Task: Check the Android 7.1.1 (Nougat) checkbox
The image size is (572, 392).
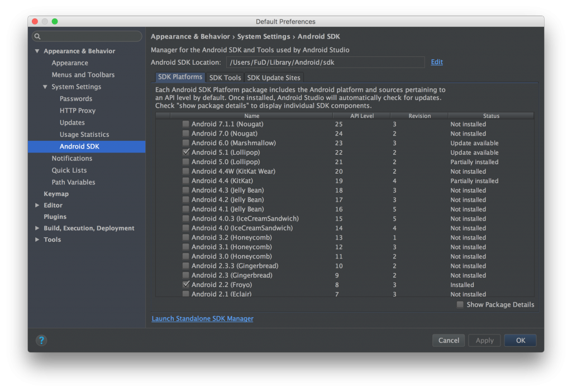Action: point(185,124)
